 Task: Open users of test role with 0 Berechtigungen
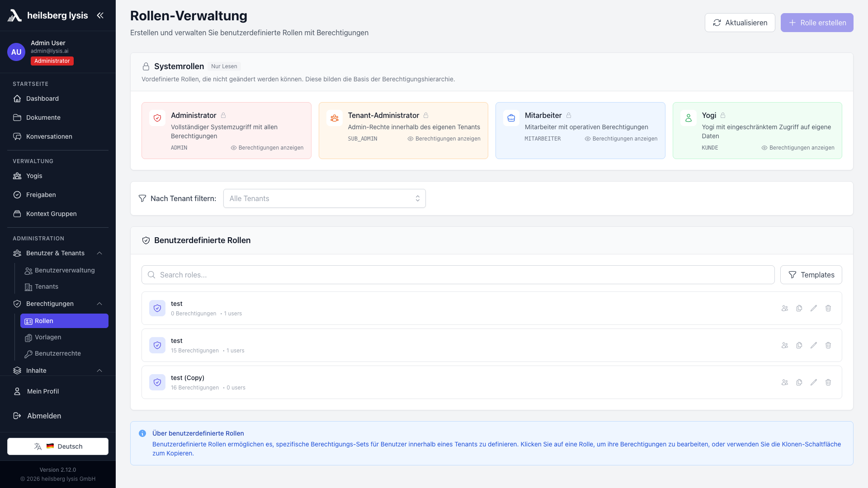(x=785, y=308)
